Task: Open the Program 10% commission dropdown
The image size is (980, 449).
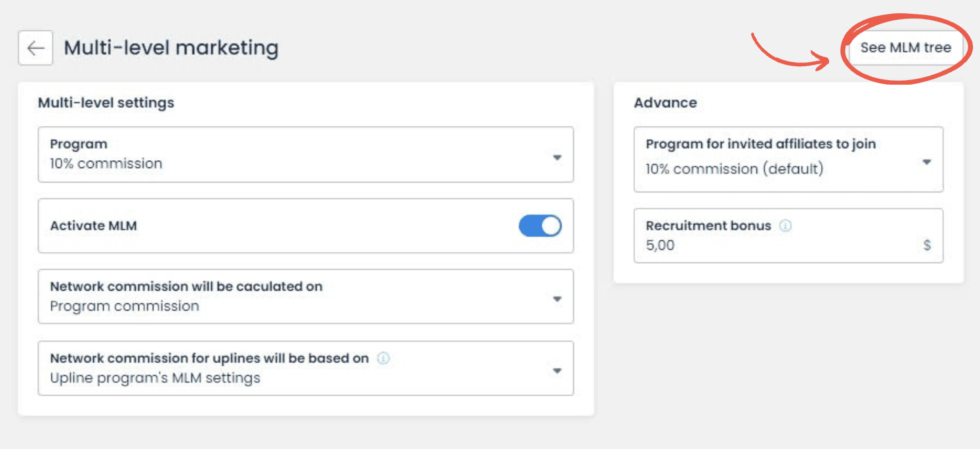Action: 306,154
